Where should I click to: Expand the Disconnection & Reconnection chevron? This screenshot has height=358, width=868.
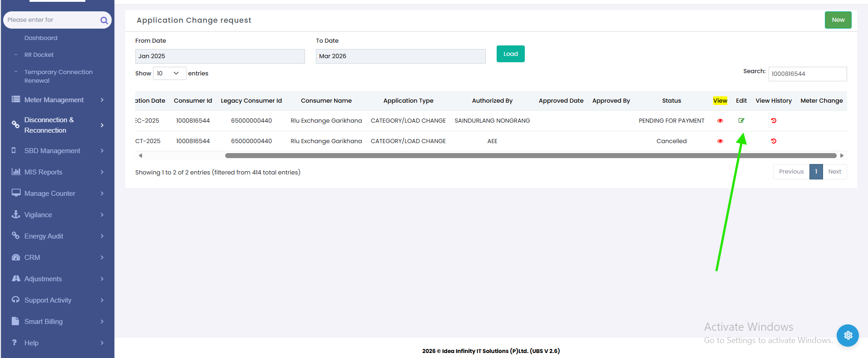click(x=102, y=125)
